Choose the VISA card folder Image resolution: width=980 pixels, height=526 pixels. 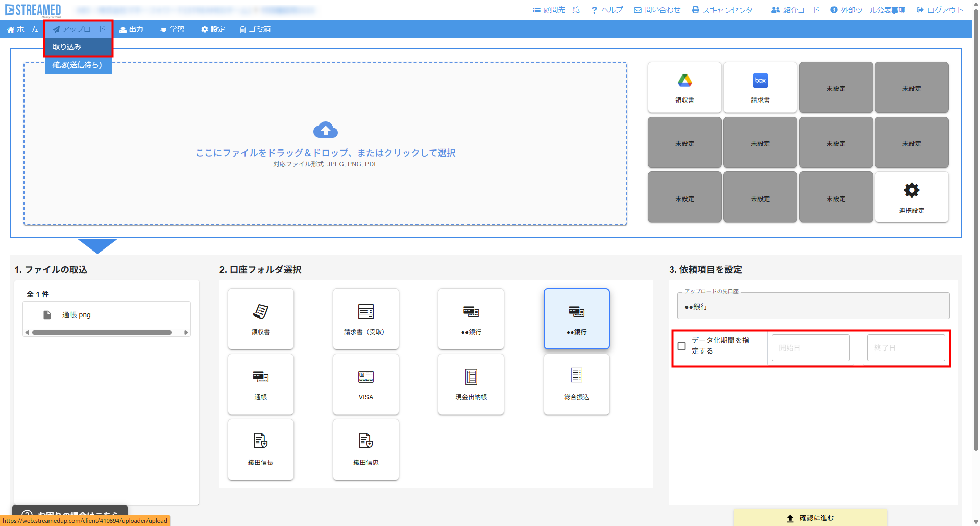365,384
